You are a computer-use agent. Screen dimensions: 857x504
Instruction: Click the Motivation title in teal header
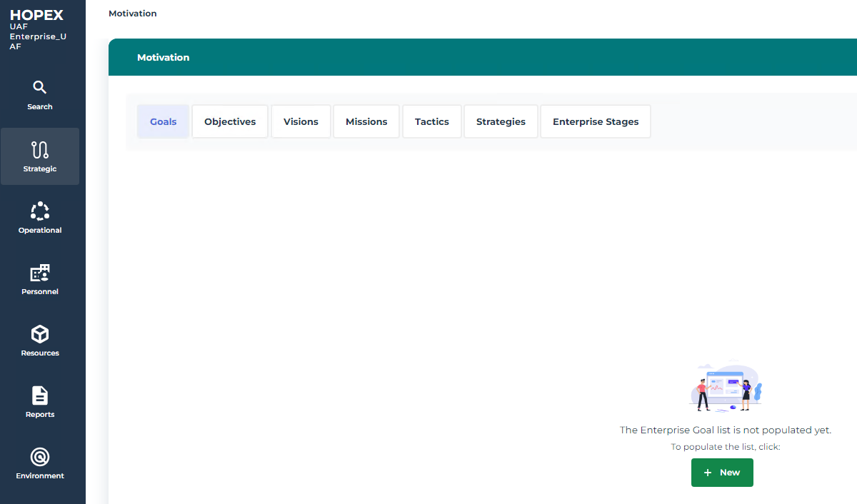tap(164, 57)
